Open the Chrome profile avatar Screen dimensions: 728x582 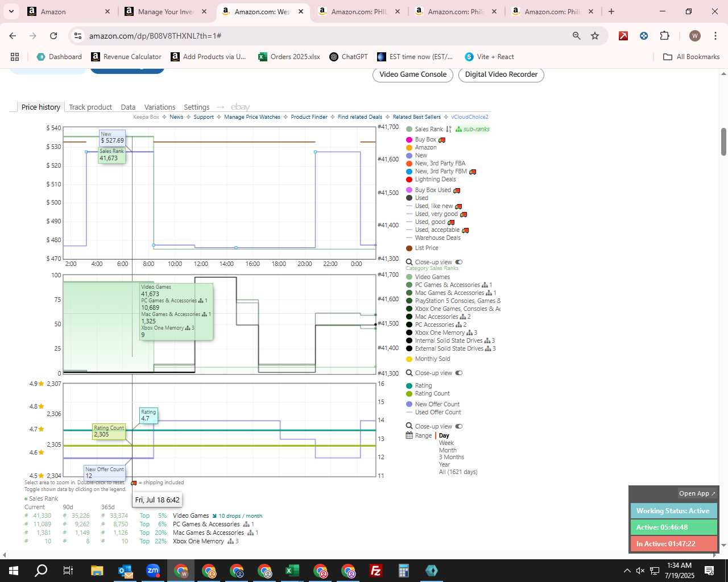point(694,36)
